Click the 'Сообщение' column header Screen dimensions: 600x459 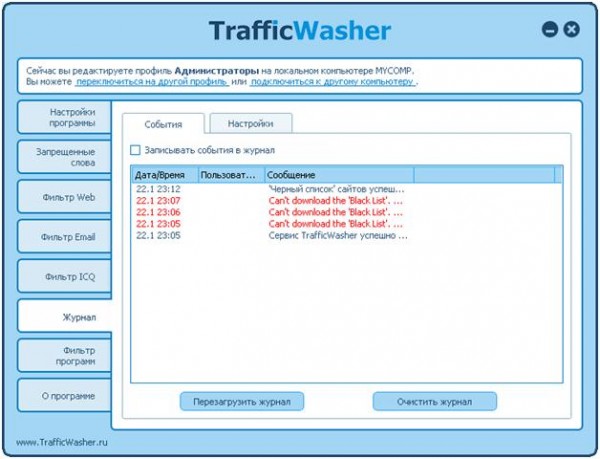point(339,175)
